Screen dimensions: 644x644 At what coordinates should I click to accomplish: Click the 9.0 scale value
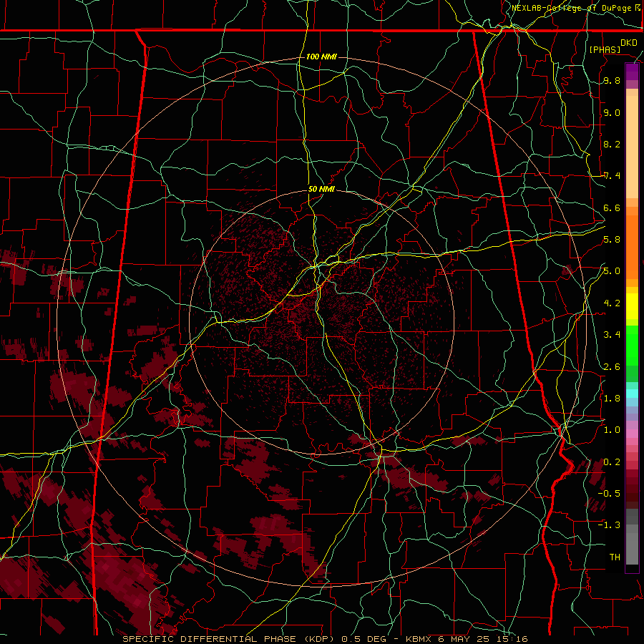(612, 112)
